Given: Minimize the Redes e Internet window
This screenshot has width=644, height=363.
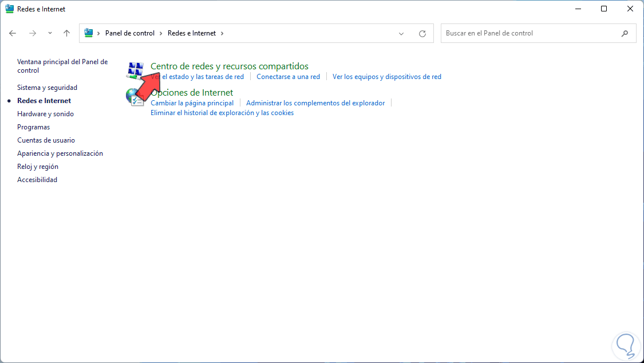Looking at the screenshot, I should pos(578,9).
